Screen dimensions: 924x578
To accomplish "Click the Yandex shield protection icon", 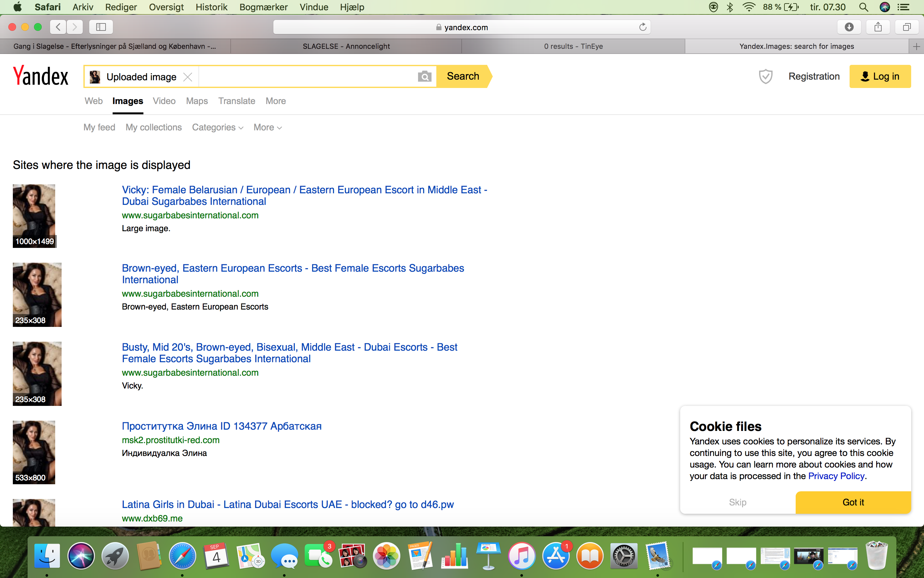I will (765, 76).
